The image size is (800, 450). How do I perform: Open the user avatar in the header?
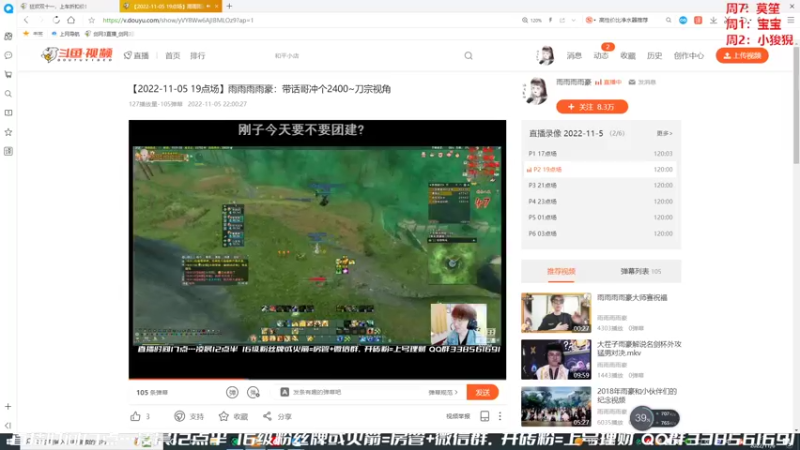pos(545,55)
